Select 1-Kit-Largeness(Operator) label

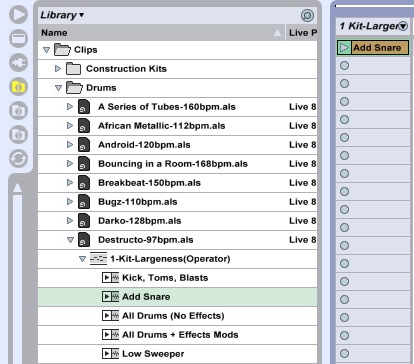point(170,259)
